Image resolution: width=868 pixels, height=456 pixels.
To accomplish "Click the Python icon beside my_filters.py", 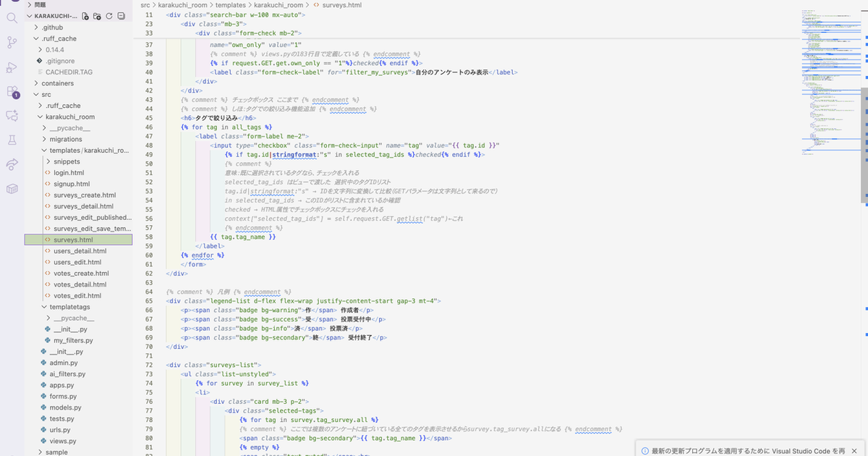I will click(48, 340).
